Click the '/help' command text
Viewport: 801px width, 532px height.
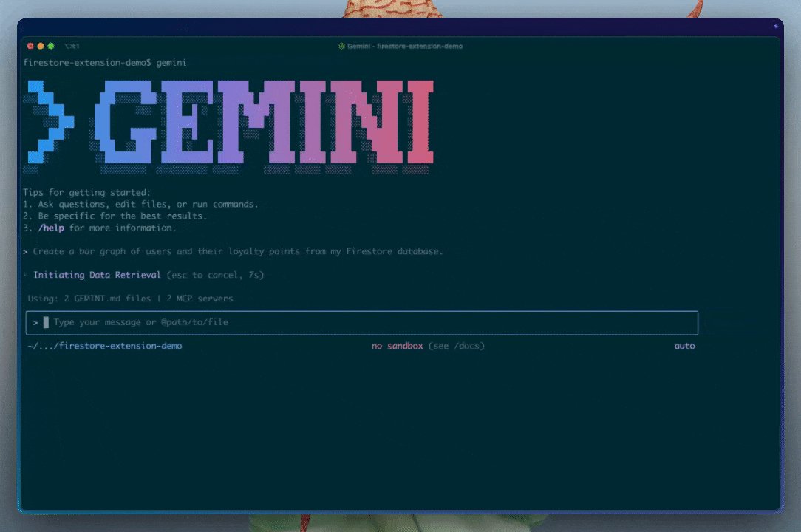coord(51,228)
